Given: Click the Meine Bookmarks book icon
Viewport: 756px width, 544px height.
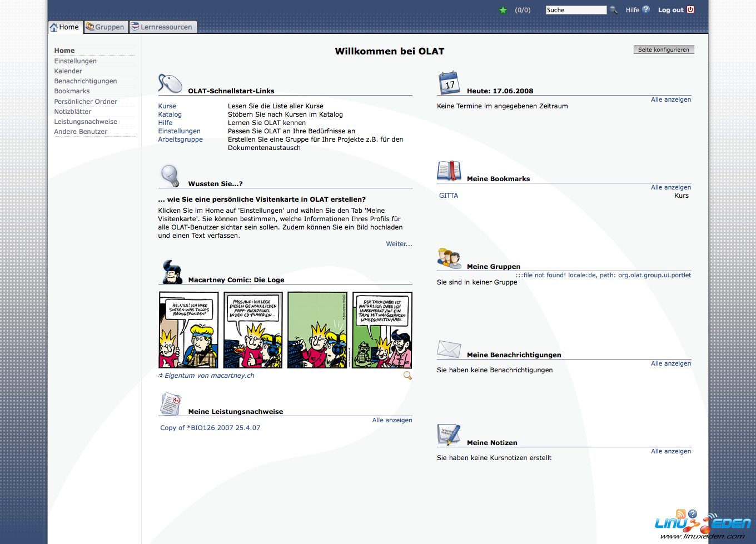Looking at the screenshot, I should point(449,171).
